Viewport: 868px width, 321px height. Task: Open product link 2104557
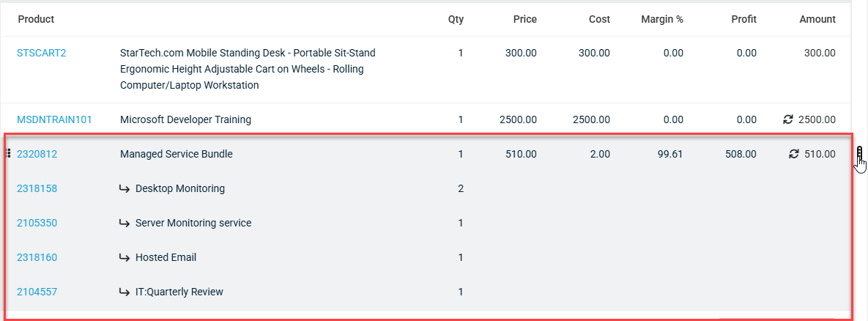coord(37,292)
